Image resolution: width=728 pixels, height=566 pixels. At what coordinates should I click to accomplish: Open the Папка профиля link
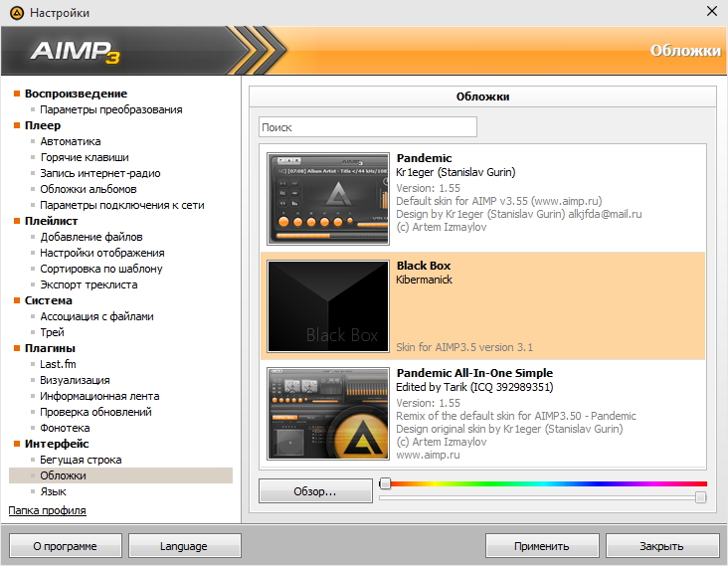tap(48, 510)
